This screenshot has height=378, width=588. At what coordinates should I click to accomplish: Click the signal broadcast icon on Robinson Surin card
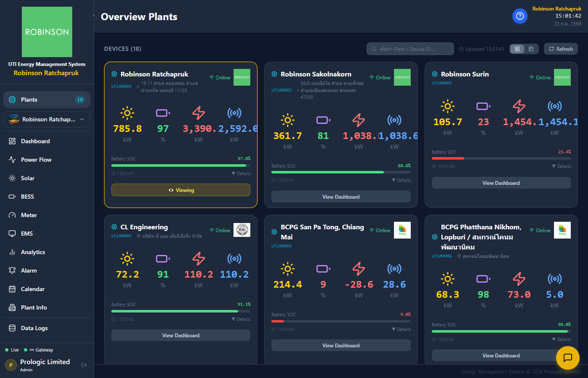pos(555,106)
